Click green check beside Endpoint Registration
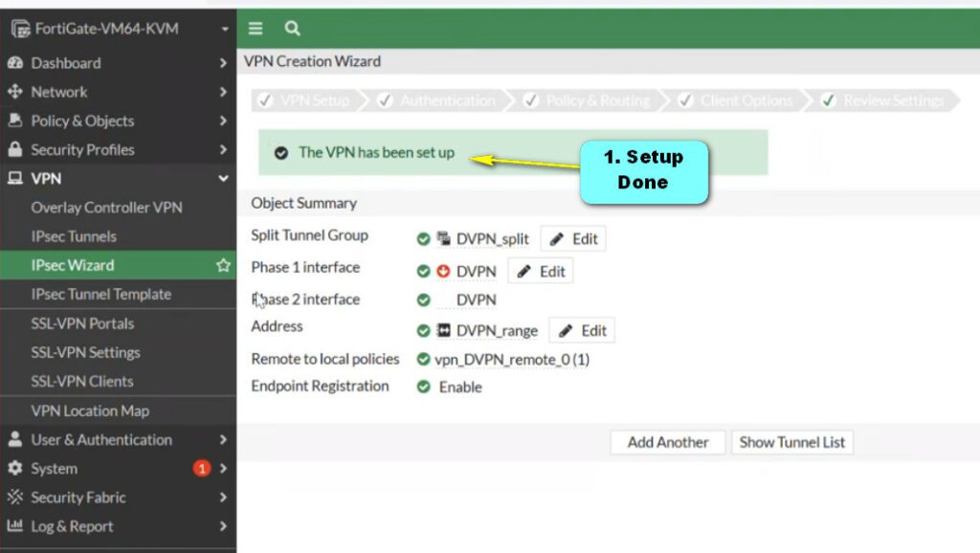 pyautogui.click(x=424, y=387)
